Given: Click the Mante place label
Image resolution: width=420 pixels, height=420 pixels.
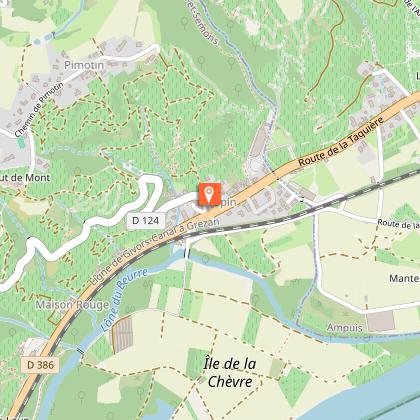Looking at the screenshot, I should pos(404,278).
